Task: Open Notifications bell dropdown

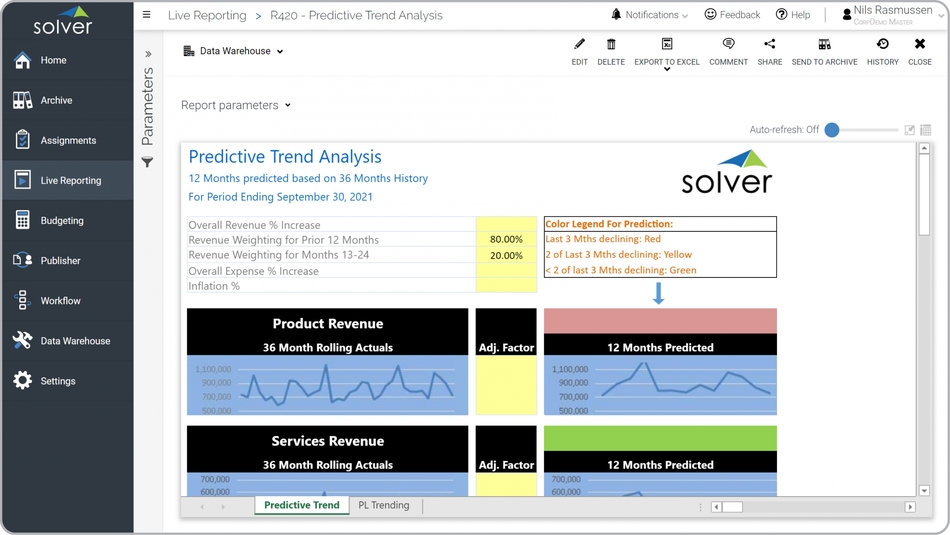Action: coord(650,15)
